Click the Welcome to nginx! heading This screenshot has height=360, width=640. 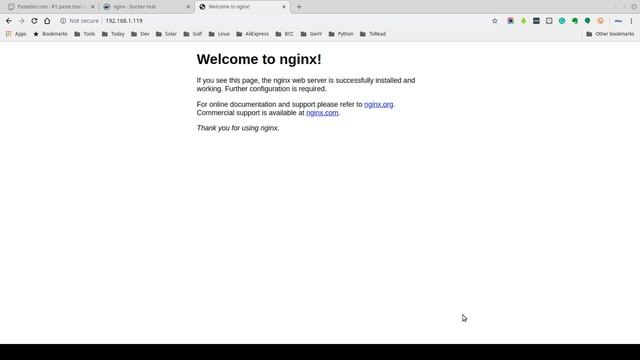[259, 59]
